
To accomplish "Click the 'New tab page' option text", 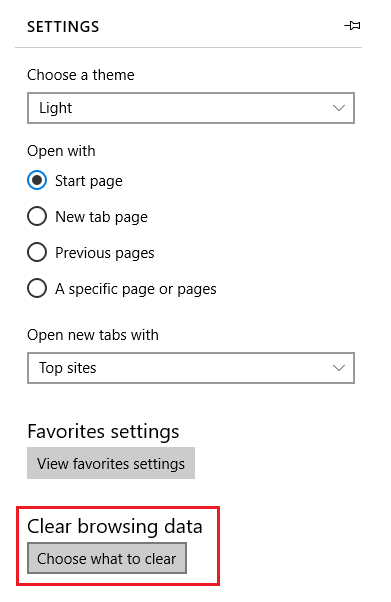I will click(101, 217).
